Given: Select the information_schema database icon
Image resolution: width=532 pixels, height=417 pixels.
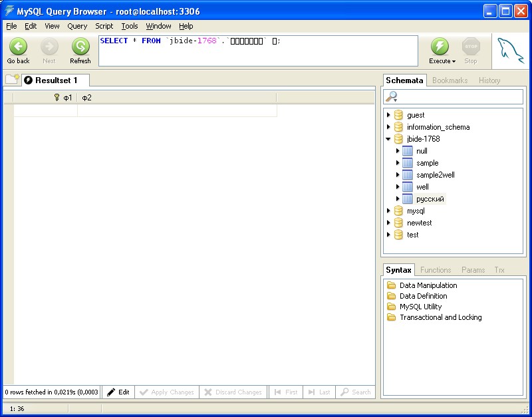Looking at the screenshot, I should pyautogui.click(x=398, y=127).
